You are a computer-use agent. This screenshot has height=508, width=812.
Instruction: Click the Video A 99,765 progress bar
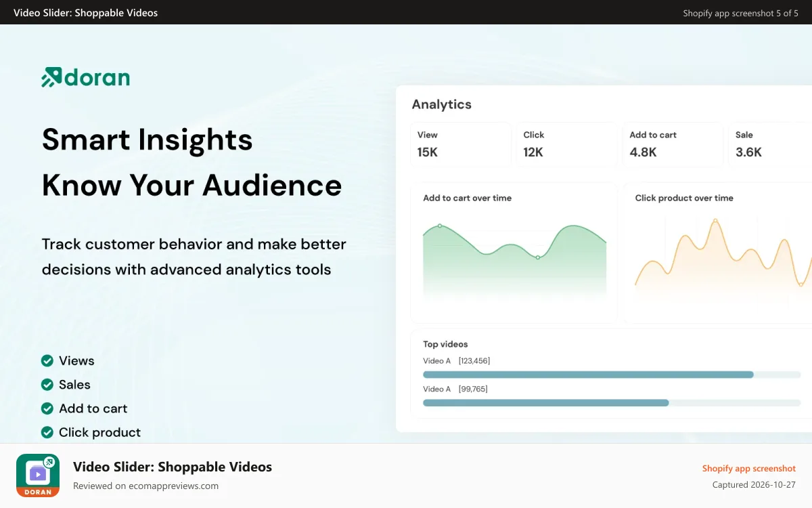pyautogui.click(x=612, y=402)
